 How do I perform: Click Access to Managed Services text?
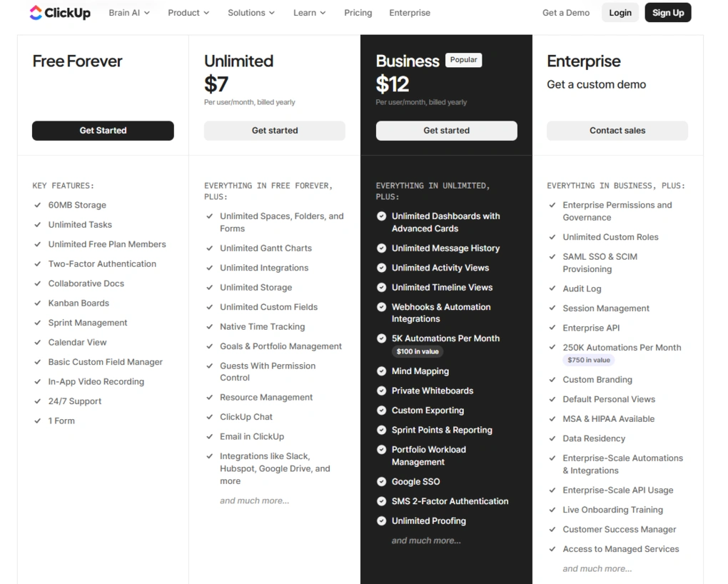click(x=621, y=549)
